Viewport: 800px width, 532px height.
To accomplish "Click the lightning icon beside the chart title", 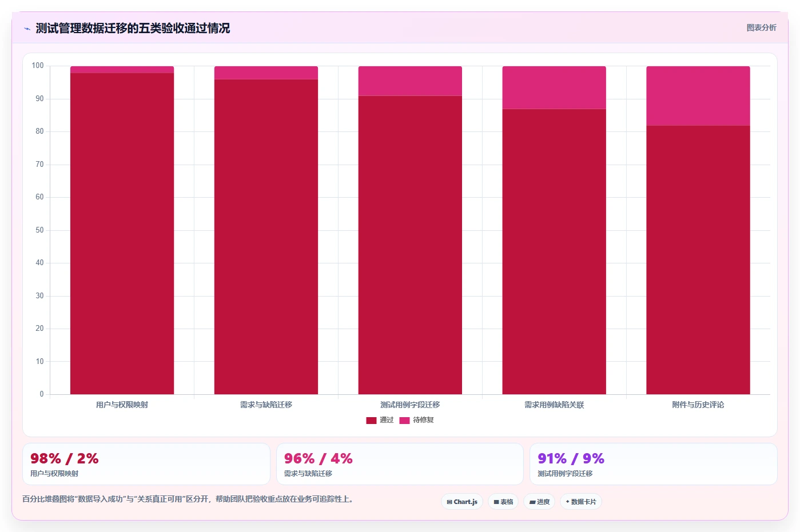I will pyautogui.click(x=27, y=29).
